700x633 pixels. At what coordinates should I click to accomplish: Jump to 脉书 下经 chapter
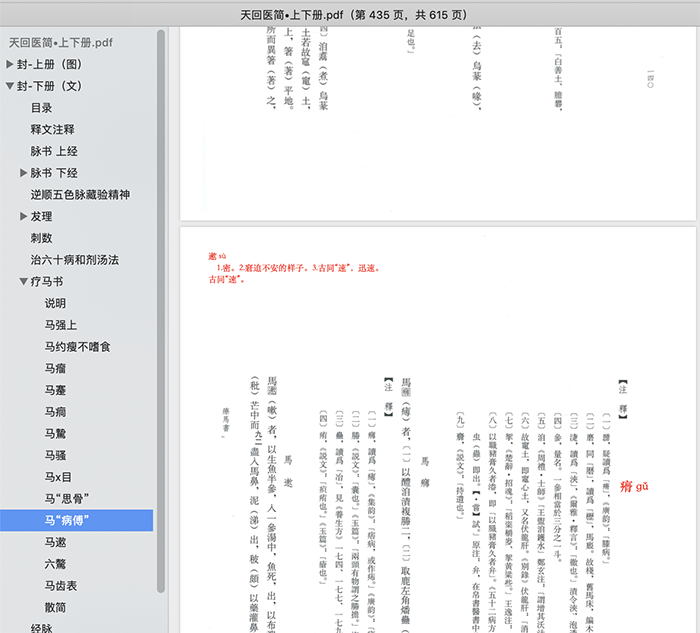tap(54, 173)
